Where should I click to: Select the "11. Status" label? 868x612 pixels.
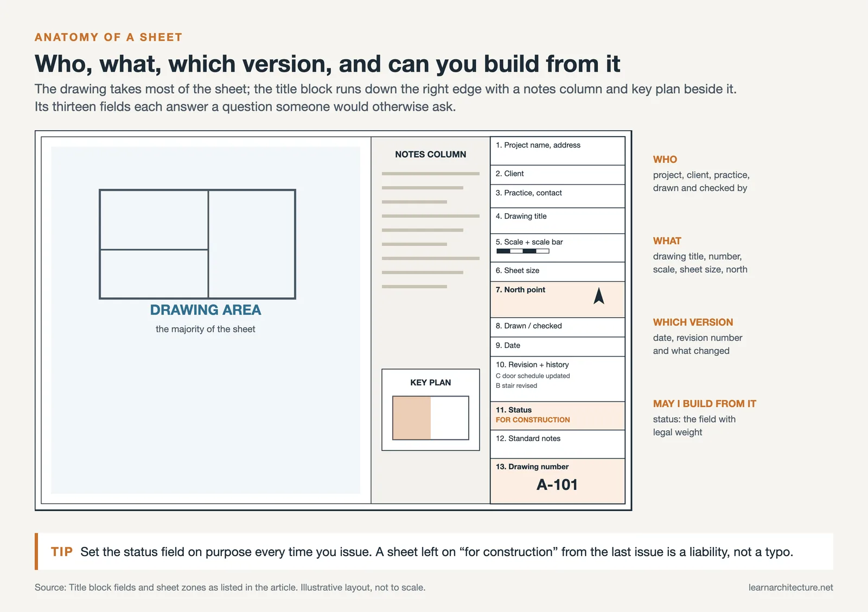tap(513, 410)
